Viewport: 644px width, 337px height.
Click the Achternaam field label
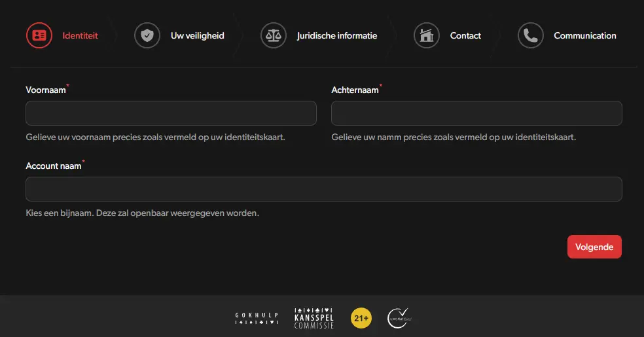[355, 90]
